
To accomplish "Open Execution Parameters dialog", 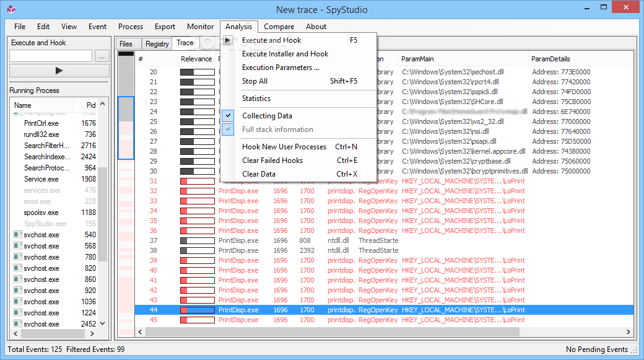I will pos(298,68).
